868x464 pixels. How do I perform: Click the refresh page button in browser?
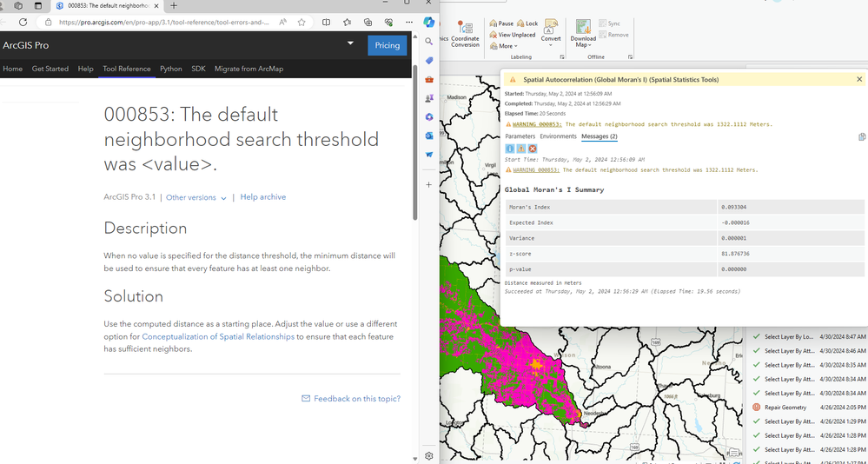tap(23, 22)
